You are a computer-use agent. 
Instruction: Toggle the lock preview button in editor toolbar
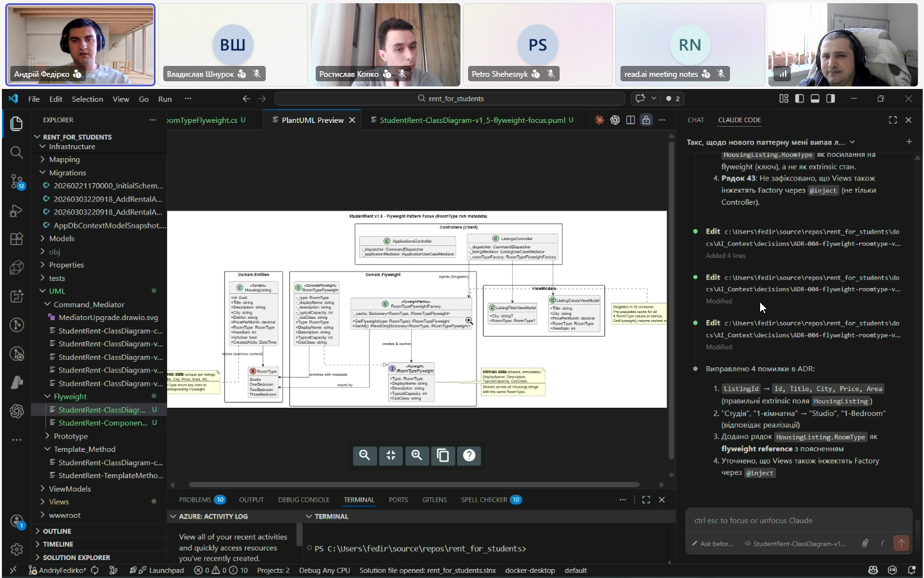(646, 120)
